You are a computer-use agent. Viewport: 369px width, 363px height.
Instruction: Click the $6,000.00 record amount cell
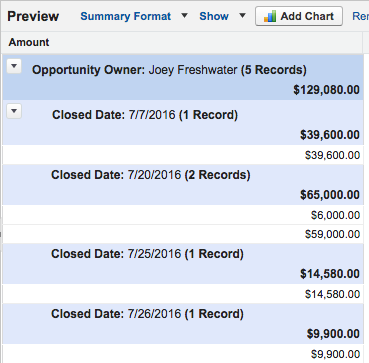[336, 215]
